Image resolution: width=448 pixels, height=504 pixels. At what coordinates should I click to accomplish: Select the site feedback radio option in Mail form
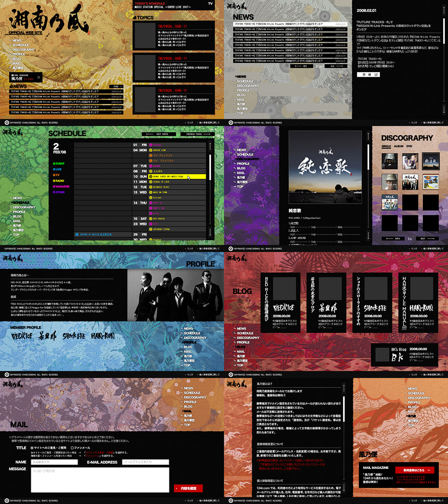pos(32,448)
